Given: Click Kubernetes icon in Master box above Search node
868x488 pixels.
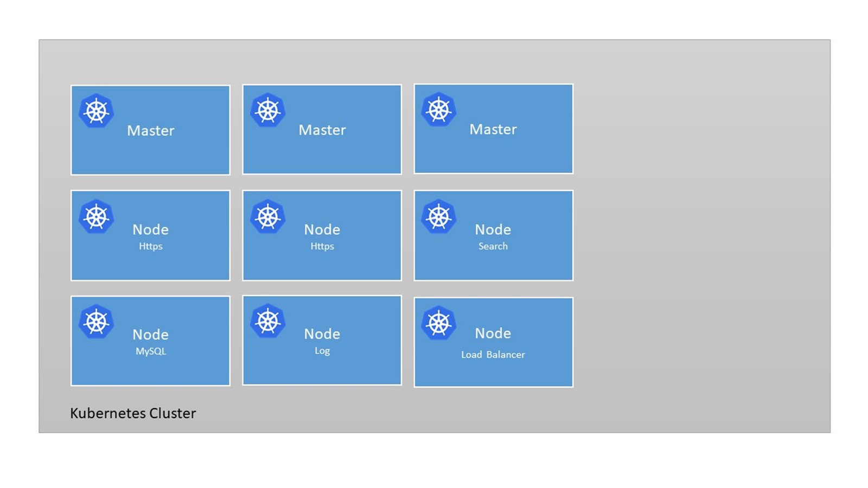Looking at the screenshot, I should [x=439, y=110].
